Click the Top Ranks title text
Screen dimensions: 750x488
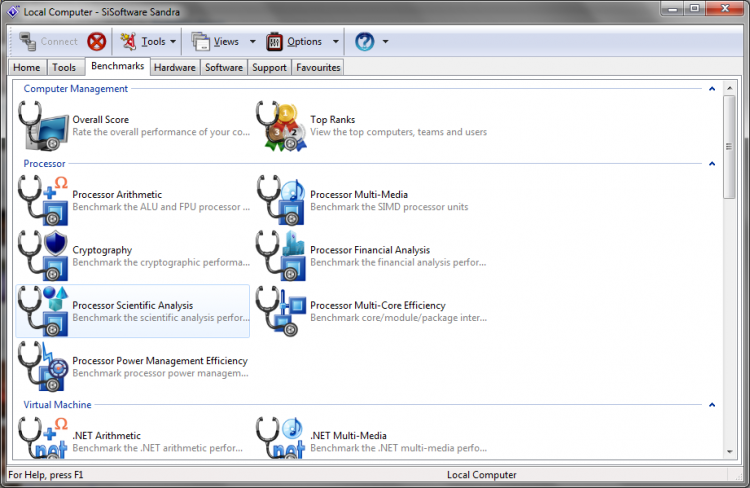(332, 120)
